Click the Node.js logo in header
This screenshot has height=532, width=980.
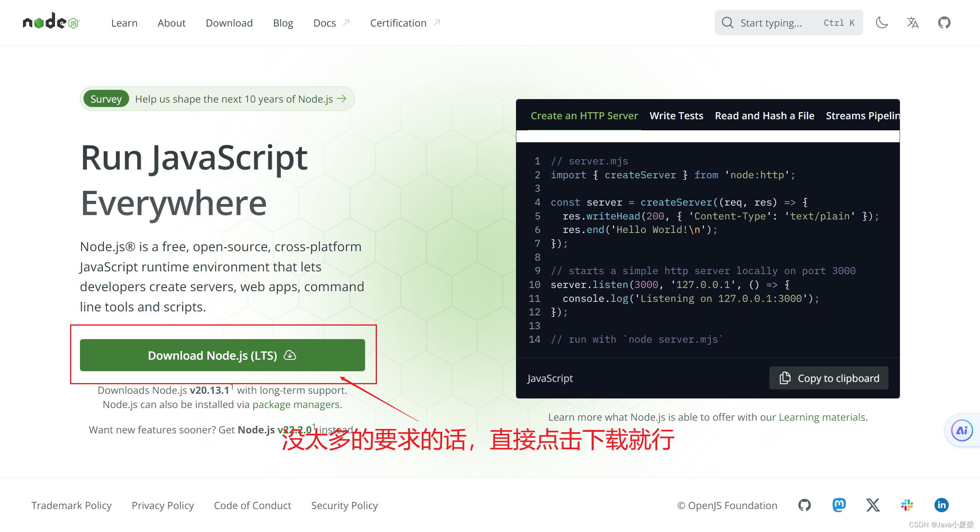(51, 21)
